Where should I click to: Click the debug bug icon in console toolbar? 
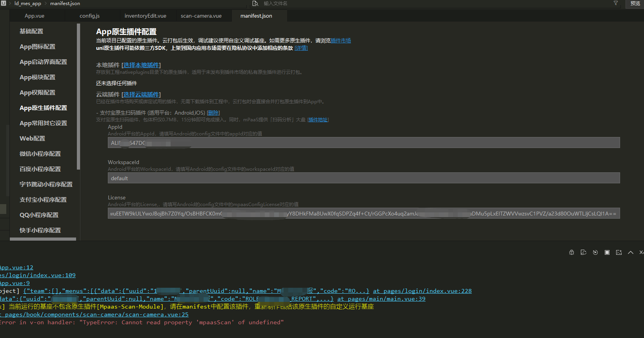[x=571, y=252]
